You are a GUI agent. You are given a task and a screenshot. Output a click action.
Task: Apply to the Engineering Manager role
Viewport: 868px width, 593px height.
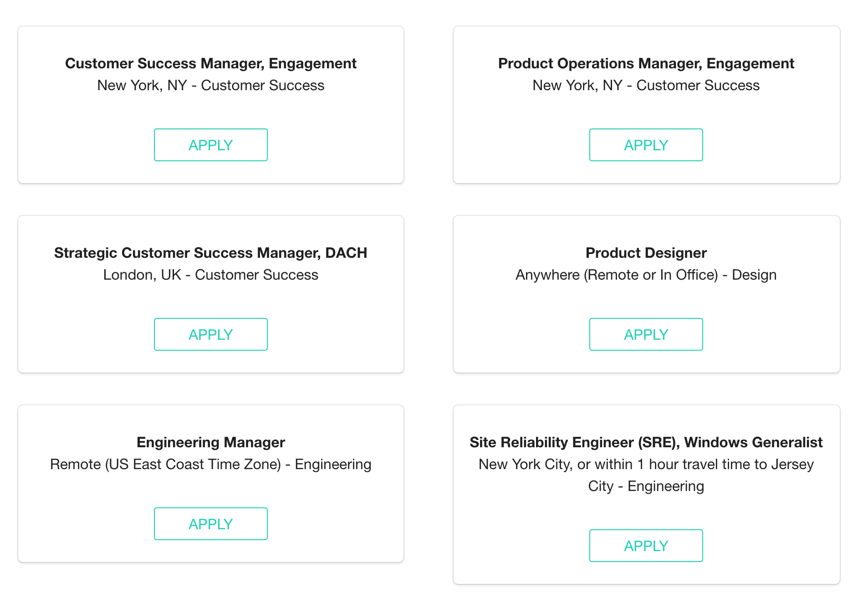[x=210, y=524]
